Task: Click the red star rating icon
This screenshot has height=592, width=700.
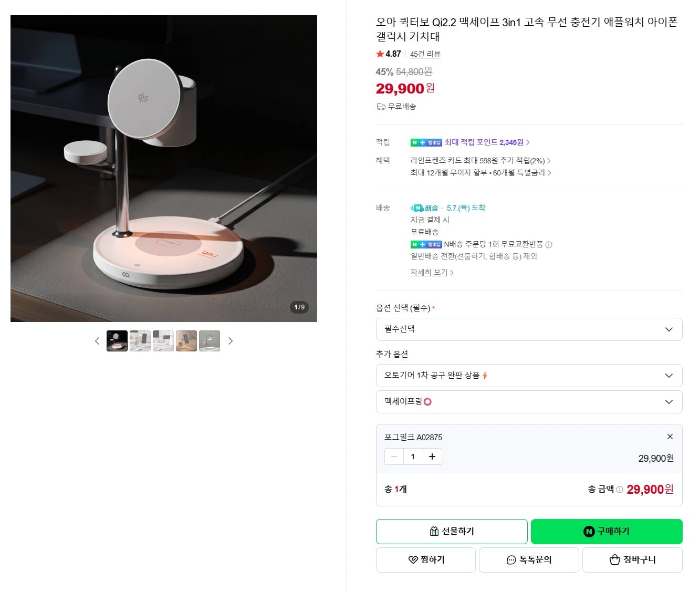Action: coord(379,54)
